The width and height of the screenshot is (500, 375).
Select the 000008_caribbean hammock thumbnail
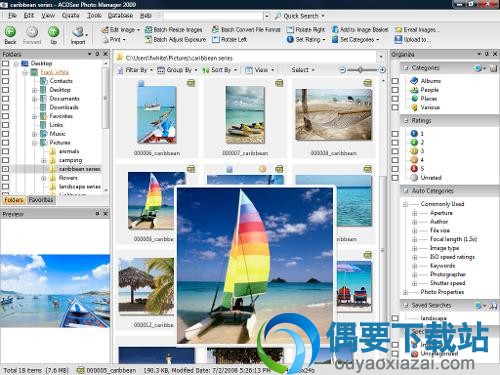click(334, 115)
